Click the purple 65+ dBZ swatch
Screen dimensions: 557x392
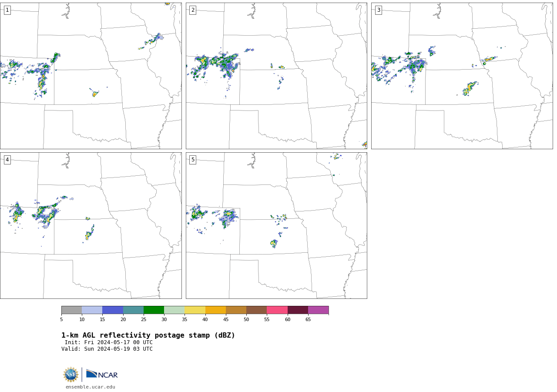point(318,310)
